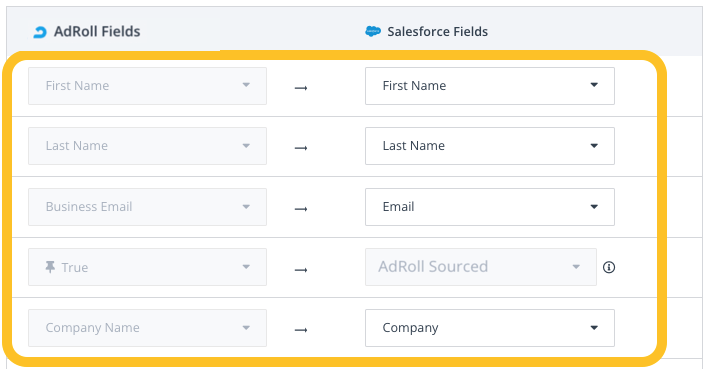The width and height of the screenshot is (709, 369).
Task: Expand the AdRoll Sourced dropdown caret
Action: pos(576,267)
